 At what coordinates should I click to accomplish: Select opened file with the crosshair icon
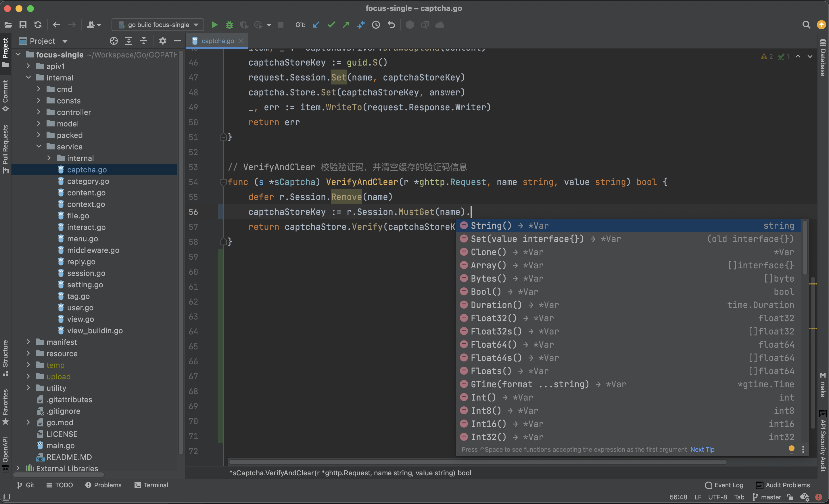point(113,41)
